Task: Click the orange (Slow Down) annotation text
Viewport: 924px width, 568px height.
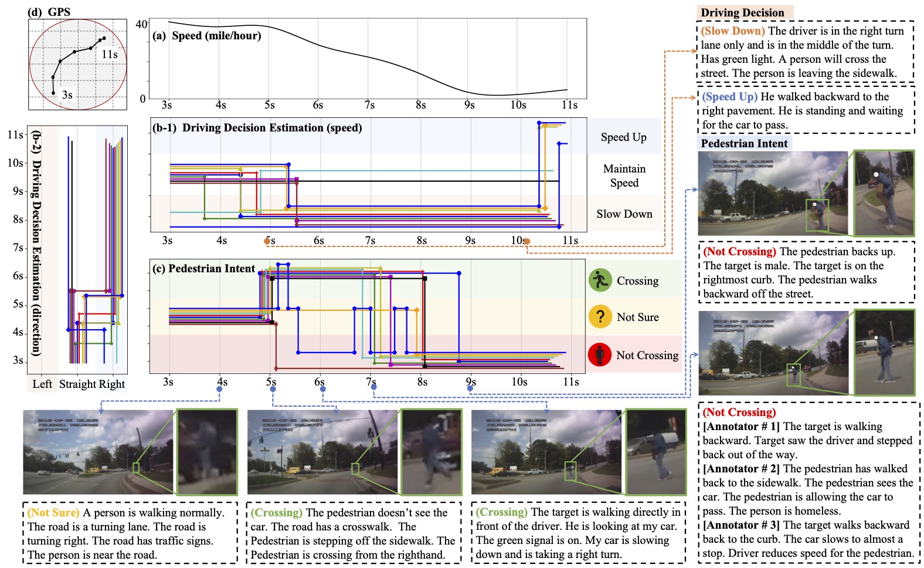Action: (733, 31)
